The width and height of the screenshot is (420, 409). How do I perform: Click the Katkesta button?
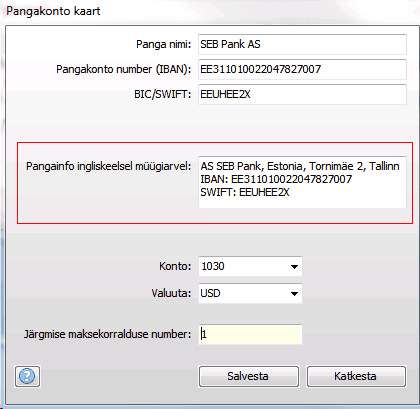pyautogui.click(x=356, y=376)
